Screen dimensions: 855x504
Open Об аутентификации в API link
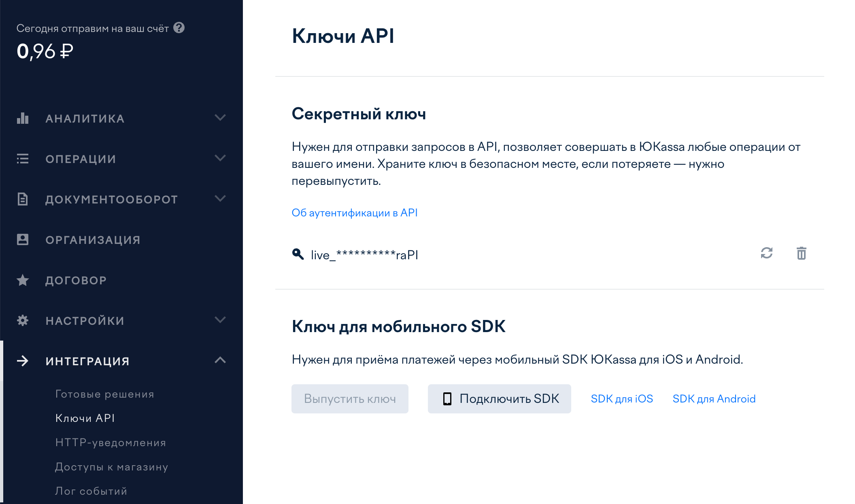[x=355, y=212]
